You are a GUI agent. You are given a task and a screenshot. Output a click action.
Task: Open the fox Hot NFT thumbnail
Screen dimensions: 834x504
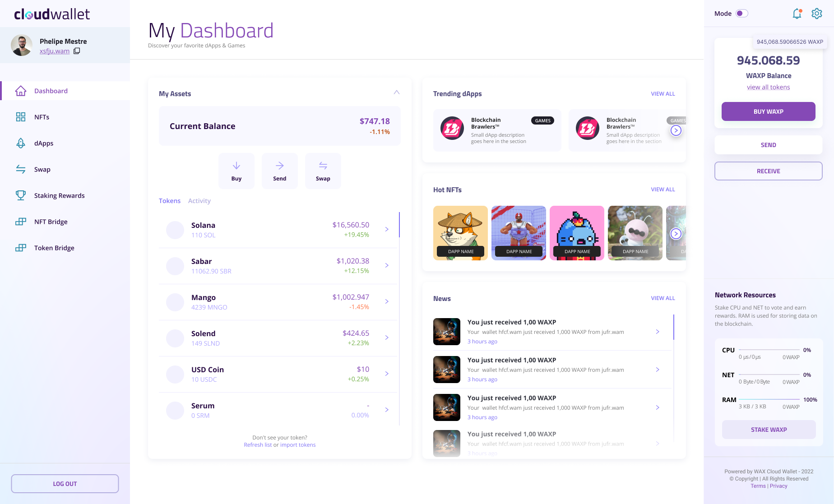(460, 233)
